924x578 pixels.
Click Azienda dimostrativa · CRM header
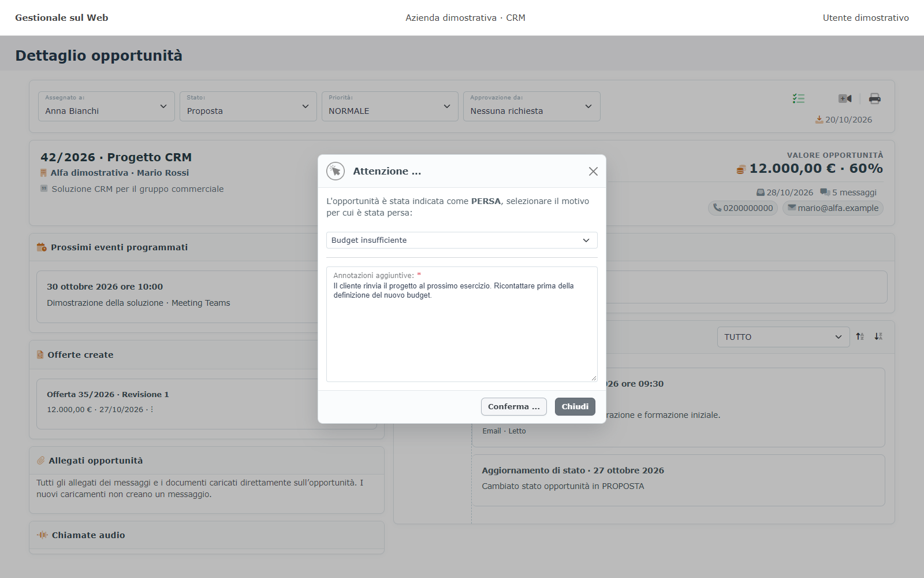point(465,18)
